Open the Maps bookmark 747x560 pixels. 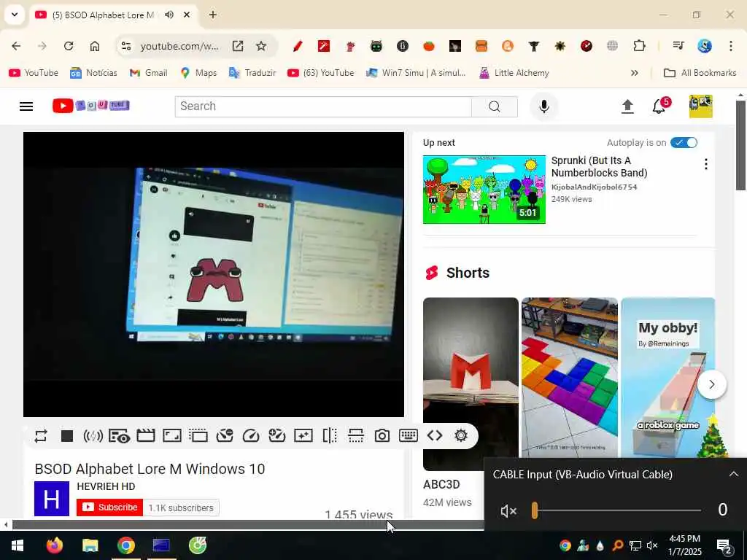click(x=198, y=73)
